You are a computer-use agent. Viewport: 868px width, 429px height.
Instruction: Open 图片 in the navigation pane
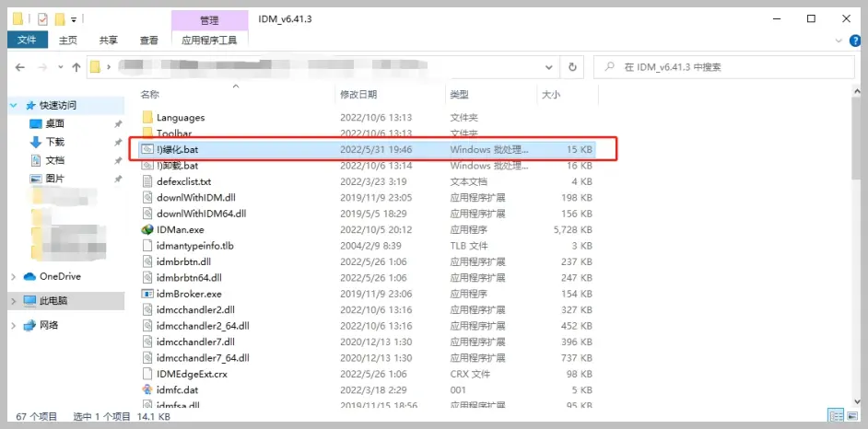(x=54, y=179)
